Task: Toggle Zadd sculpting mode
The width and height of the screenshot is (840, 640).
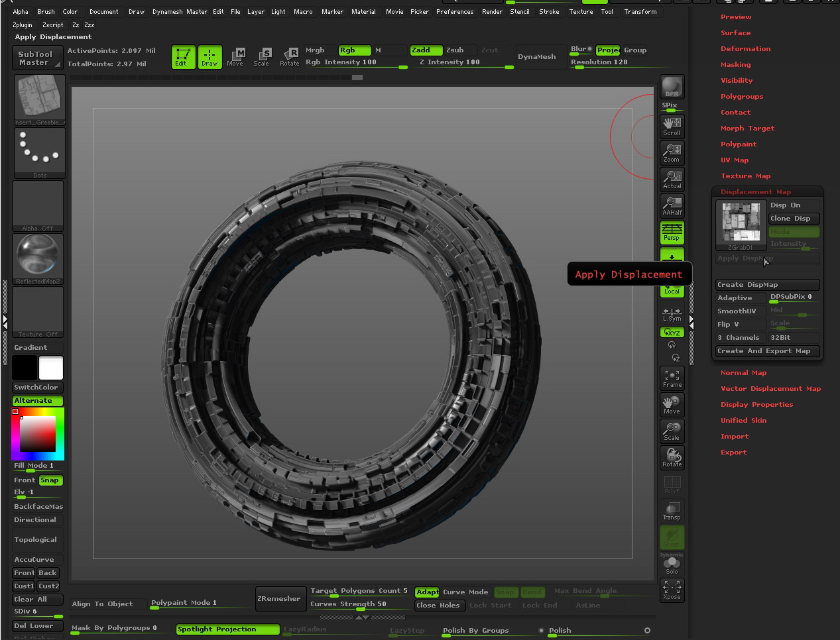Action: (425, 50)
